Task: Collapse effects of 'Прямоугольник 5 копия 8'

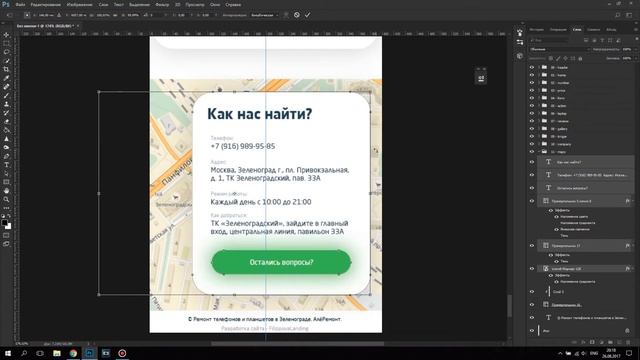Action: (633, 201)
